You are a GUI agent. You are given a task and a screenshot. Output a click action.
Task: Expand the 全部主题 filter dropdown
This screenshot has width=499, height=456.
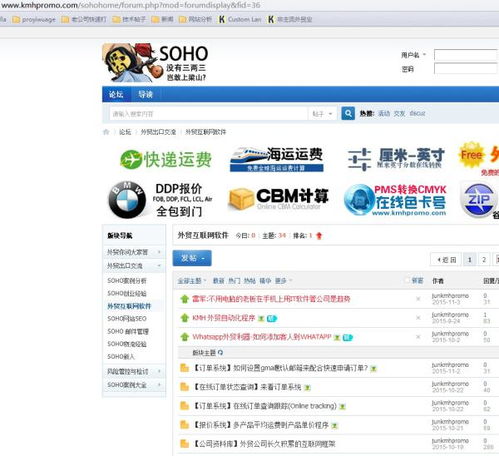click(x=192, y=281)
